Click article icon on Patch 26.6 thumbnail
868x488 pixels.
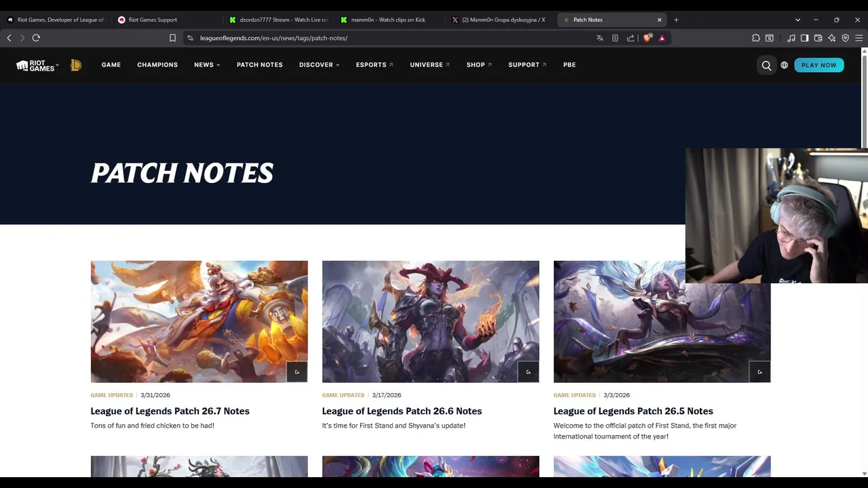tap(528, 371)
